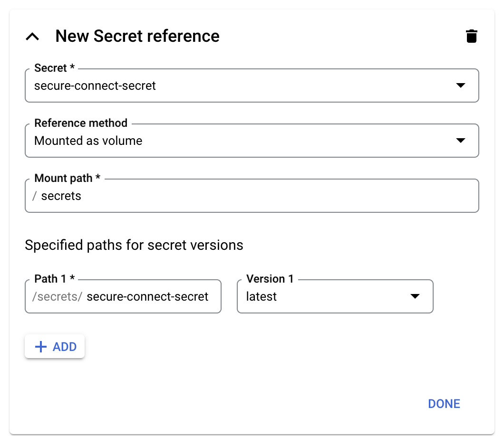Expand the Version 1 dropdown arrow
This screenshot has width=504, height=436.
click(x=415, y=296)
